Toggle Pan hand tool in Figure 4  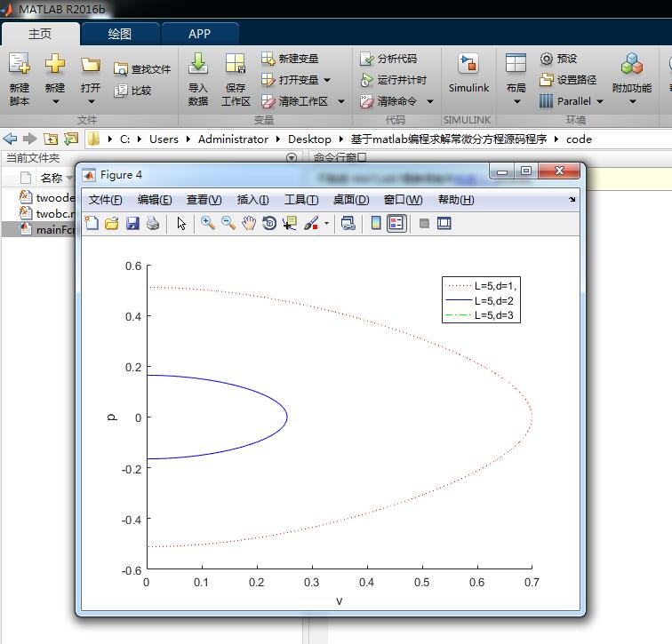249,223
